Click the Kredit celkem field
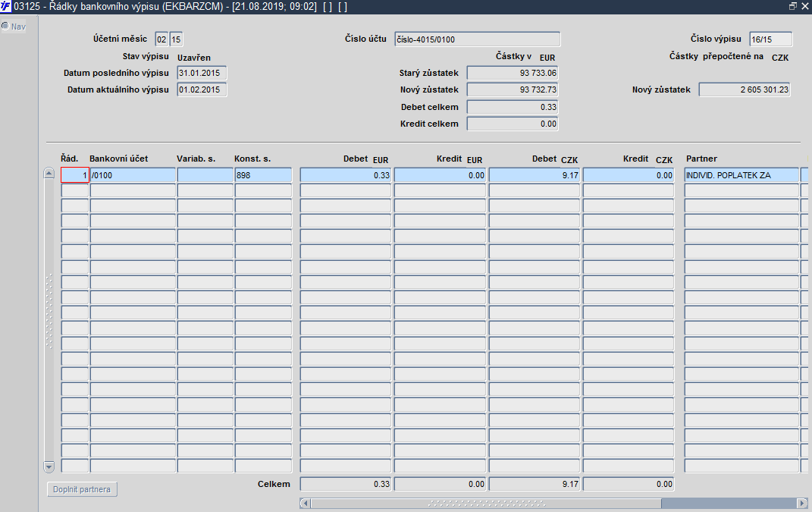The image size is (812, 512). (x=513, y=124)
